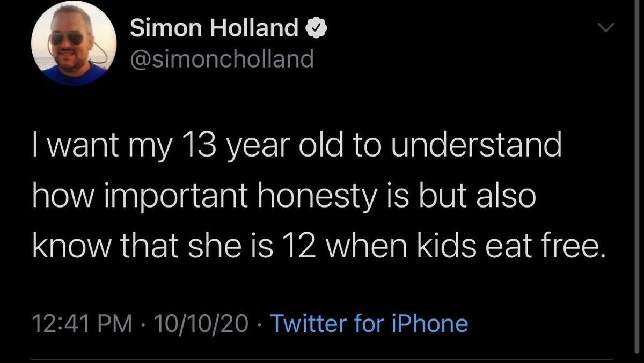Click the 10/10/20 date

coord(201,323)
